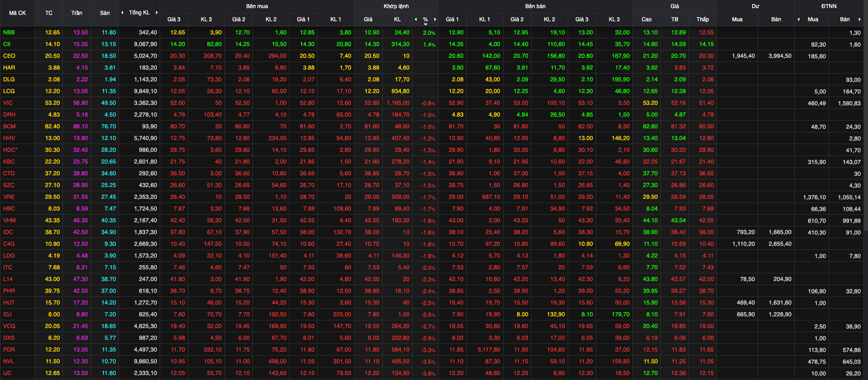Open the VRE stock symbol
This screenshot has width=868, height=380.
9,197
